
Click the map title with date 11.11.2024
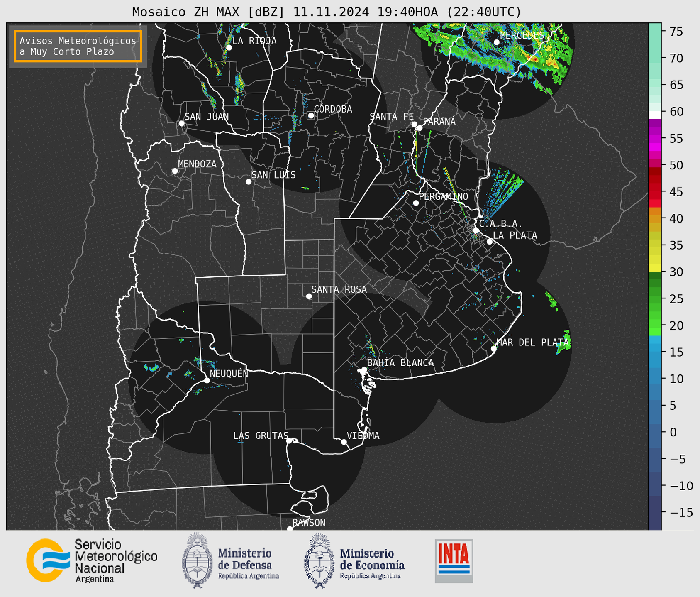327,12
